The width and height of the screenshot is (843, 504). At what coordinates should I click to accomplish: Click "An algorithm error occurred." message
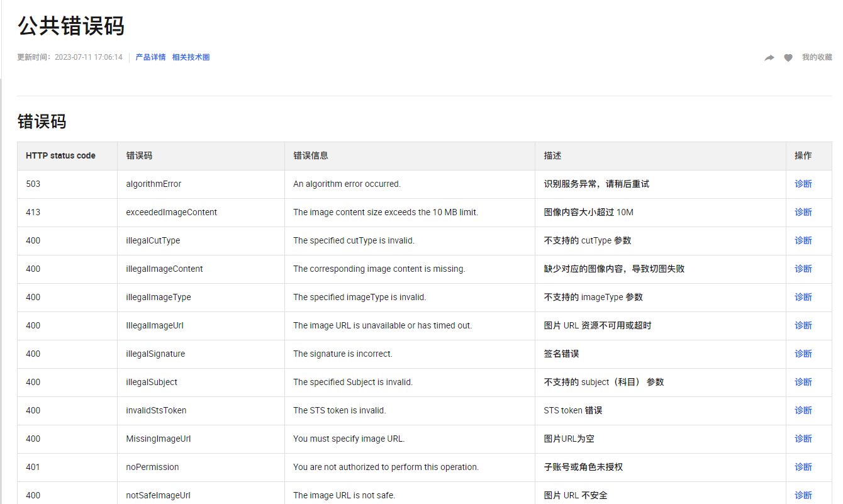click(347, 184)
